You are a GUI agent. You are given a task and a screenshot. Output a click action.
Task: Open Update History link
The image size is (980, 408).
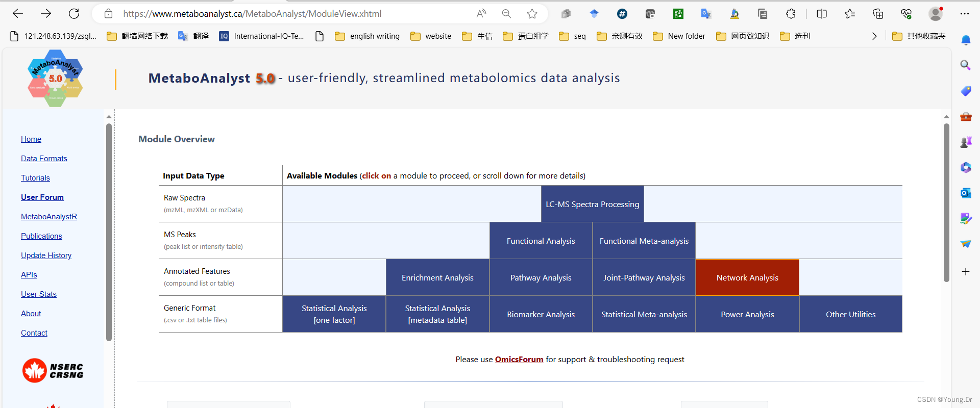(46, 256)
